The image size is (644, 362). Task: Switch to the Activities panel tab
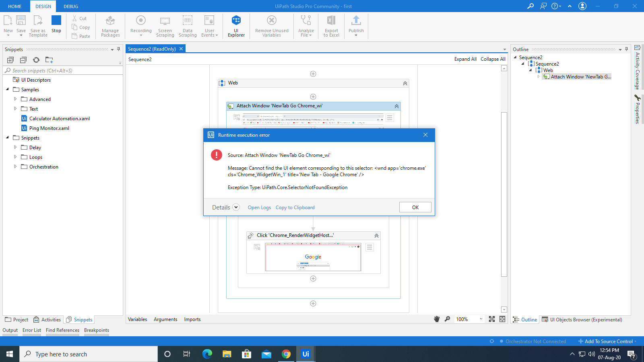tap(47, 320)
